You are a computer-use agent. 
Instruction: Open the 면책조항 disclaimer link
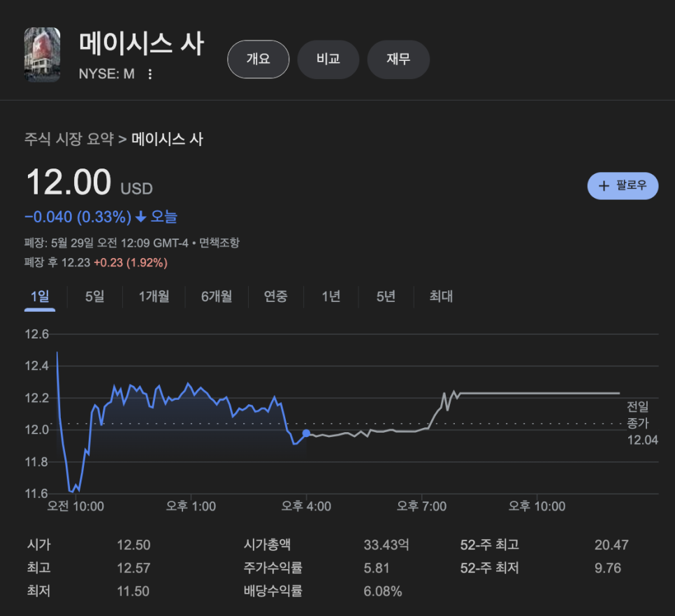coord(219,243)
